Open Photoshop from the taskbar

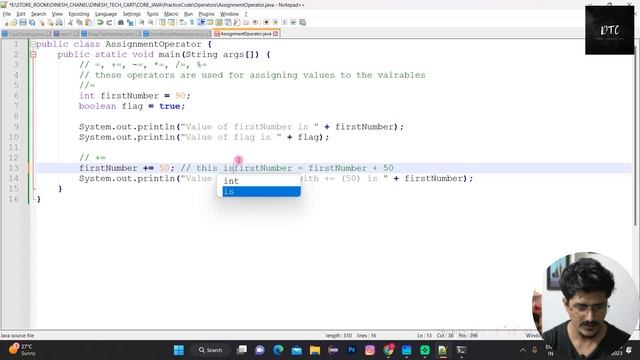coord(351,350)
